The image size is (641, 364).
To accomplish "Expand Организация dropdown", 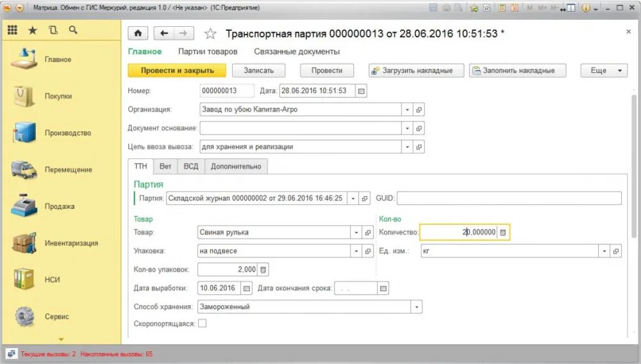I will pos(407,110).
